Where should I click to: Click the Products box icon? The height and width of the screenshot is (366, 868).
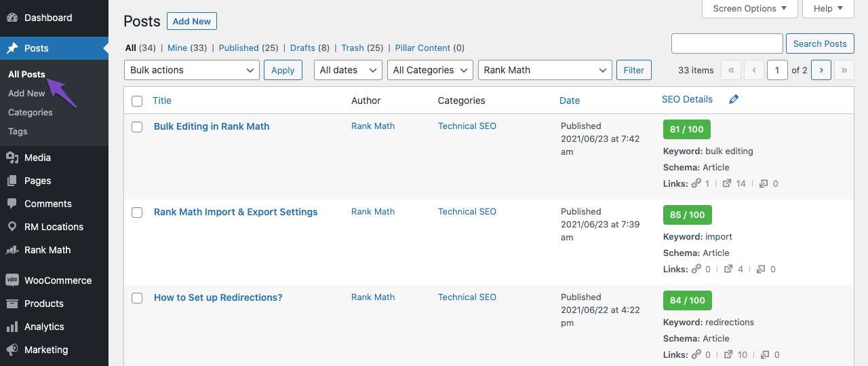pyautogui.click(x=12, y=304)
